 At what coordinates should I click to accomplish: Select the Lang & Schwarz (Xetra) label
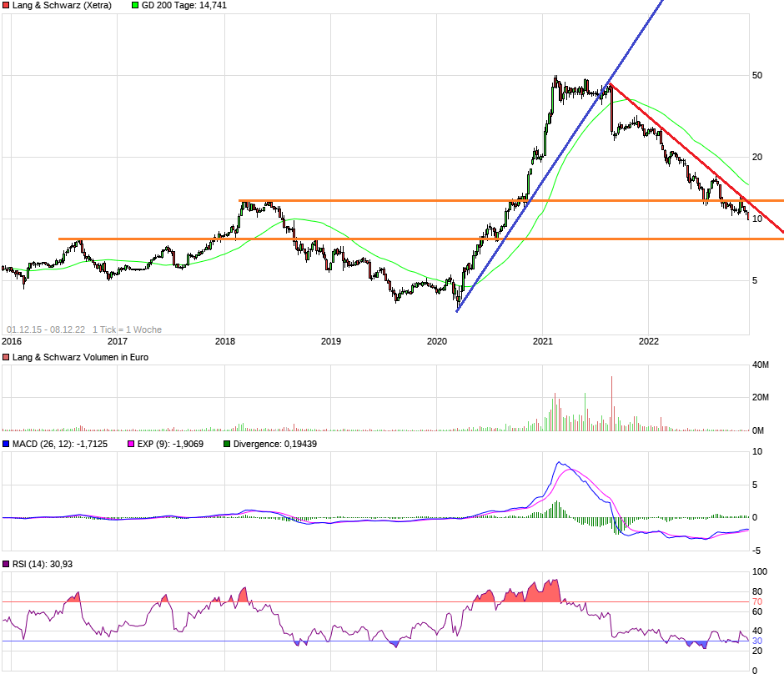coord(62,5)
